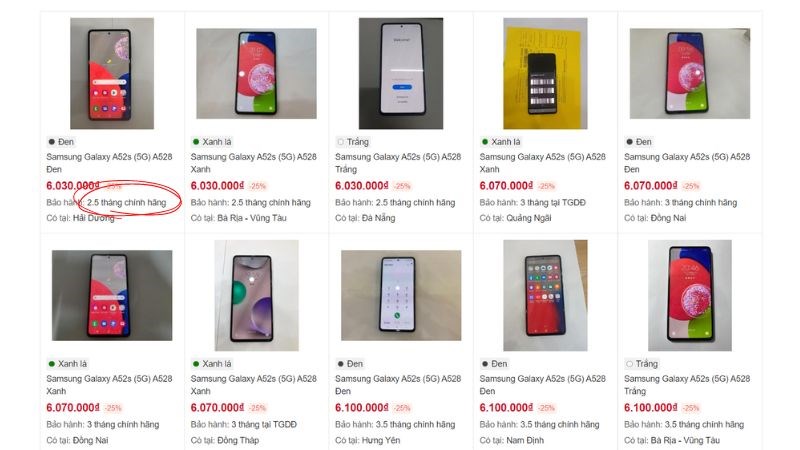Screen dimensions: 800x450
Task: Click the 6.030.000₫ price of the Hải Dương listing
Action: pyautogui.click(x=73, y=186)
